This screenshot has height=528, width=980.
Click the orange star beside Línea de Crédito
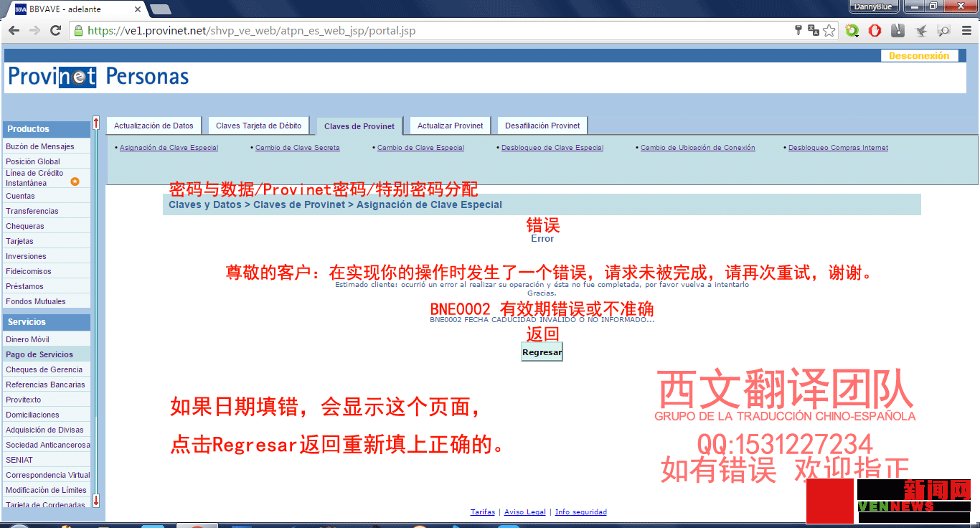pyautogui.click(x=75, y=181)
